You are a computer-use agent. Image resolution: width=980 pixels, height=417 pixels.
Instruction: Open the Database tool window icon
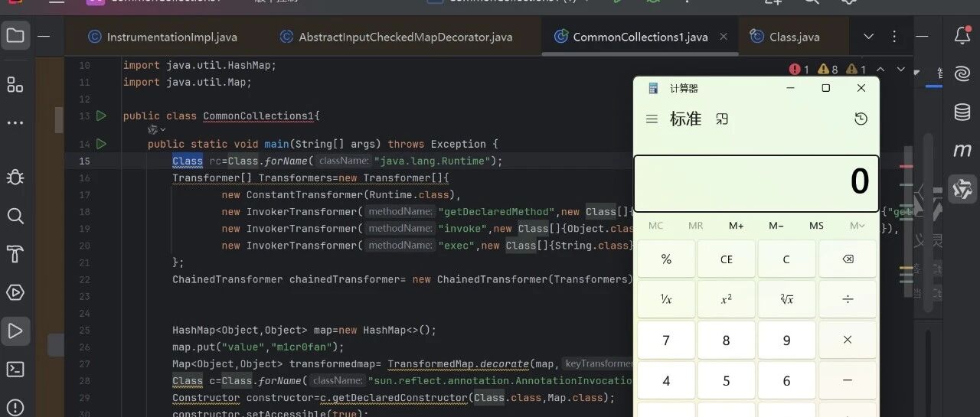click(962, 112)
